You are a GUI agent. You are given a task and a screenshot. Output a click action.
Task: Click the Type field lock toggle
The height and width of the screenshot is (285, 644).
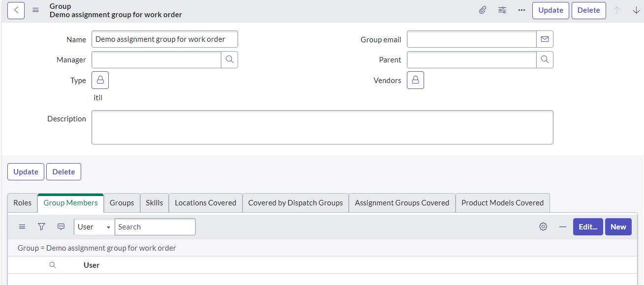(100, 80)
